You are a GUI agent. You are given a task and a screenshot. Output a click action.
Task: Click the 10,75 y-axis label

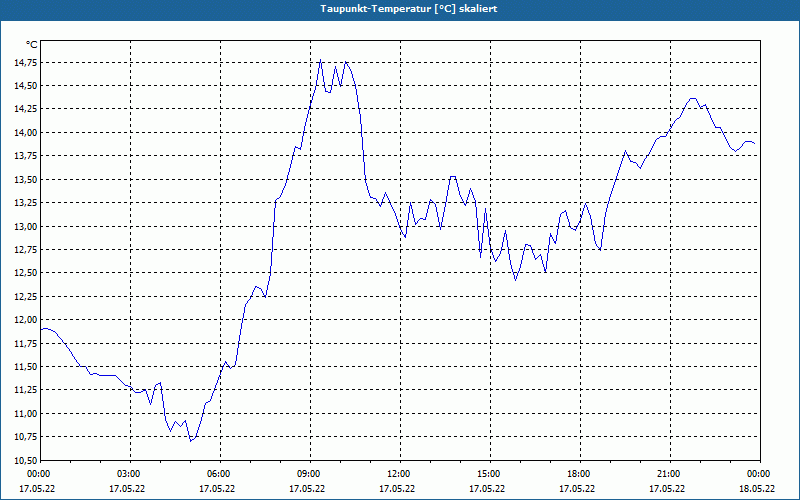point(25,437)
